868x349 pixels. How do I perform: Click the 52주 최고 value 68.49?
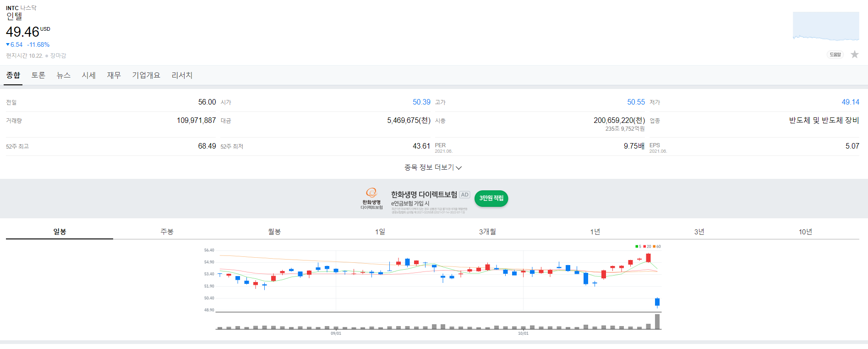tap(207, 146)
